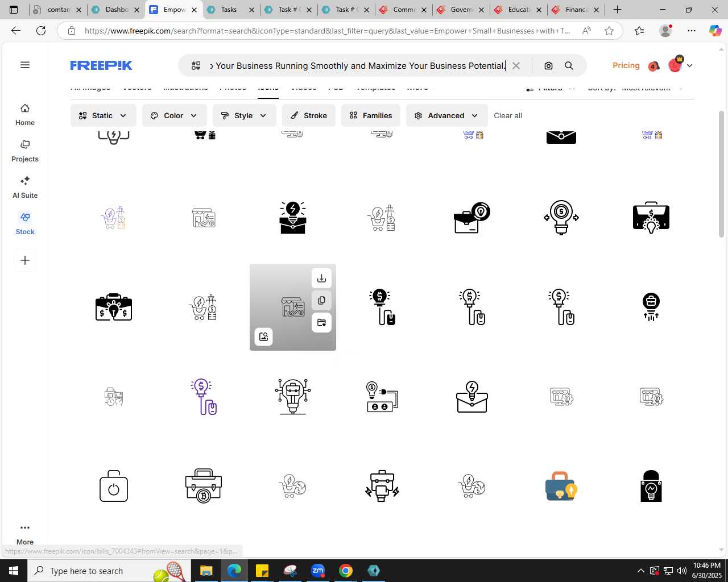728x582 pixels.
Task: Switch to the Financi browser tab
Action: coord(576,10)
